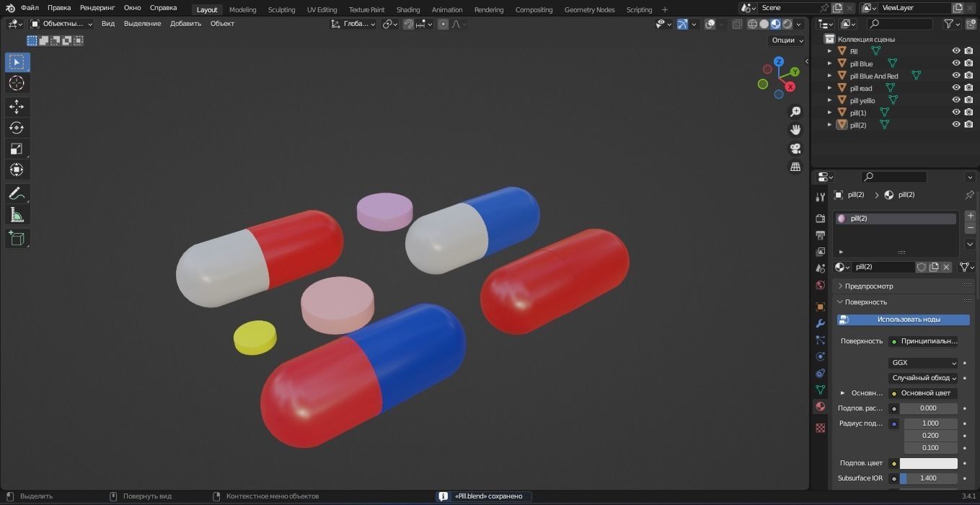This screenshot has width=980, height=505.
Task: Open the GGX distribution dropdown
Action: (923, 363)
